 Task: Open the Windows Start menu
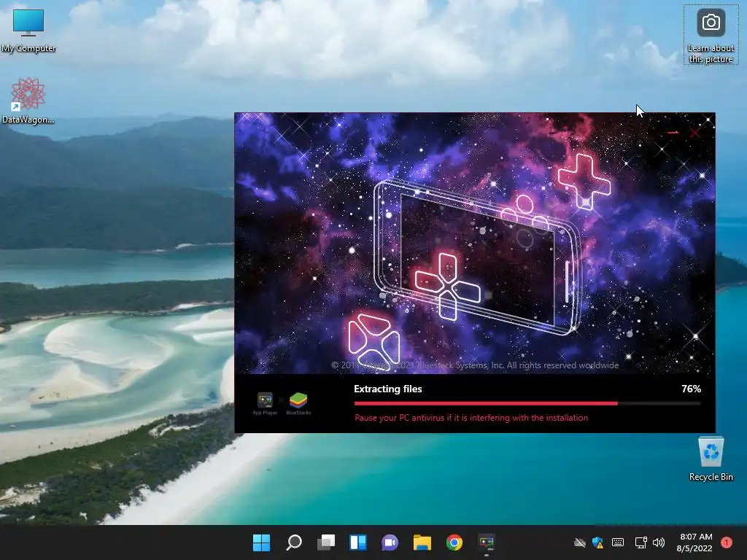coord(261,542)
